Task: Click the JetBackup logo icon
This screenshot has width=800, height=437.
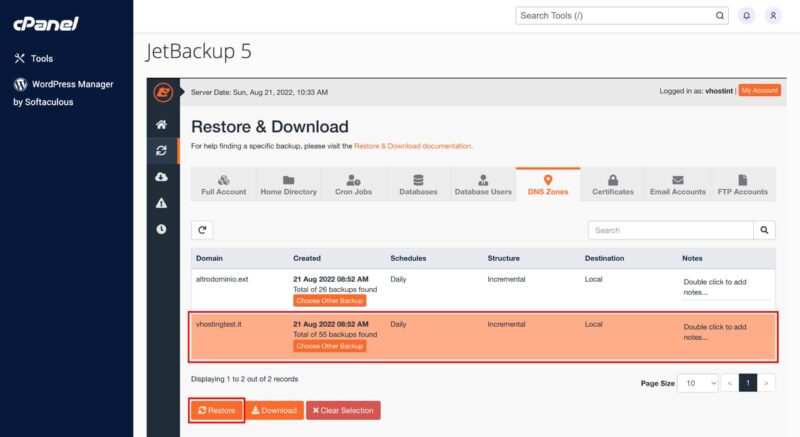Action: pos(163,92)
